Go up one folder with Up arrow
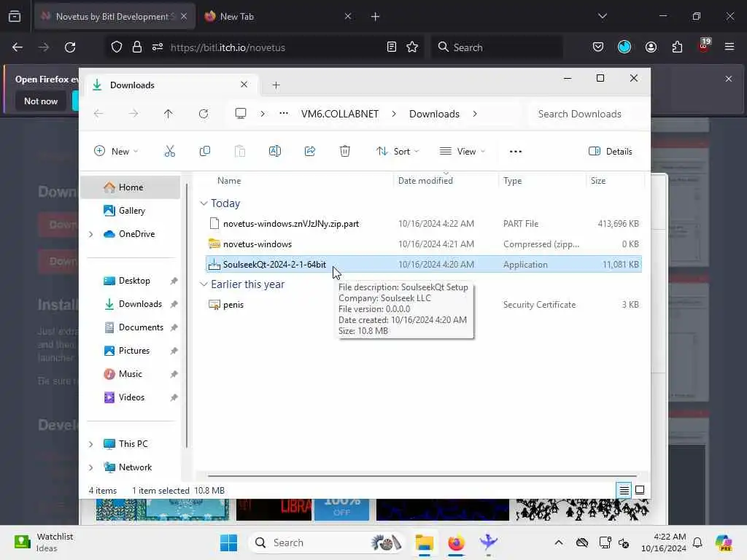This screenshot has width=747, height=560. [169, 114]
